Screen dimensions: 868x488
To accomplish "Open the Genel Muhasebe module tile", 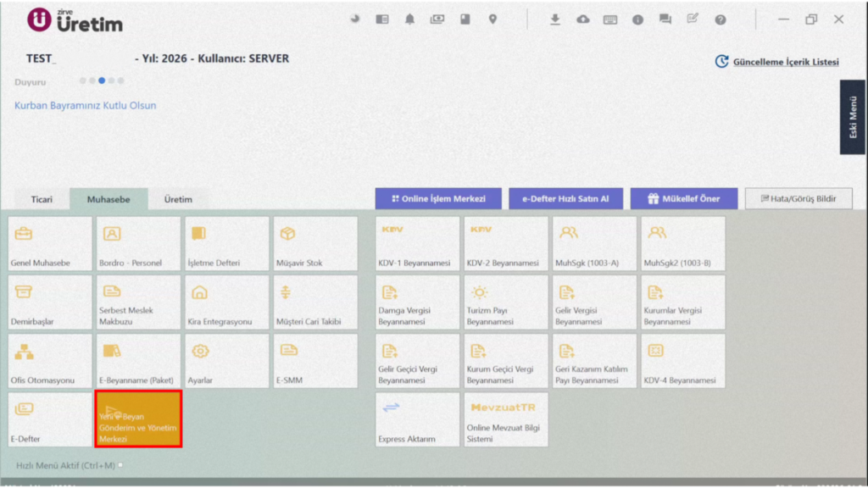I will click(x=50, y=243).
